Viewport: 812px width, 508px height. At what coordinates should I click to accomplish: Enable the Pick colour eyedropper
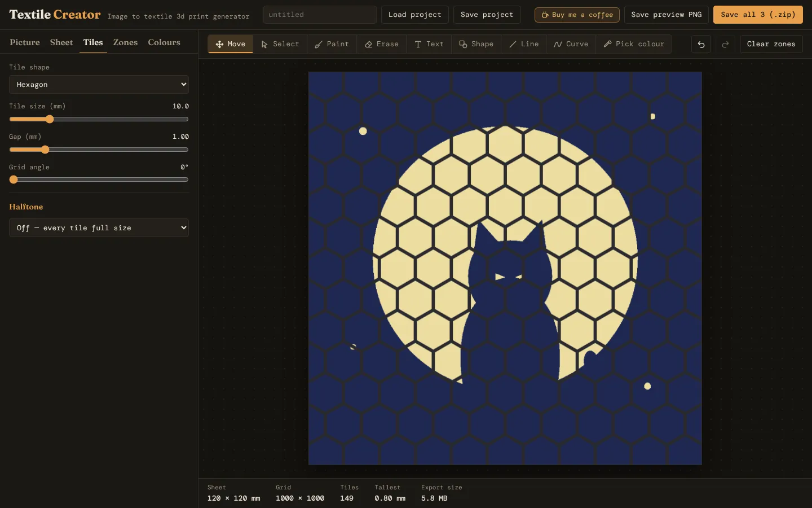pos(633,44)
